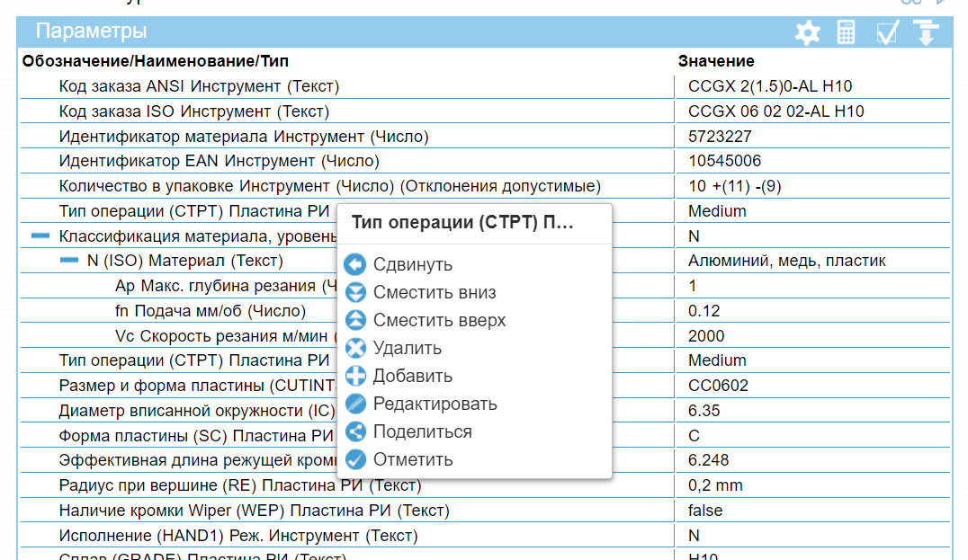Click the Обозначение/Наименование/Тип column header
This screenshot has height=560, width=968.
156,61
